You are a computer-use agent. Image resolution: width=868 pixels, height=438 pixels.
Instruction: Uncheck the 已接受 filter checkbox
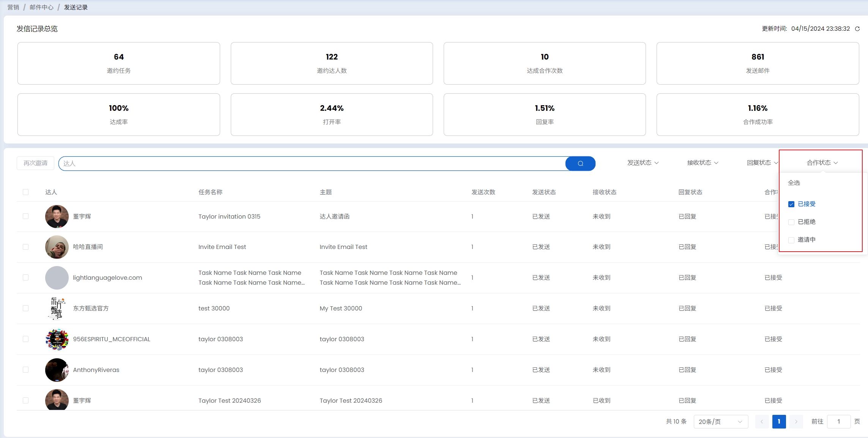point(791,204)
